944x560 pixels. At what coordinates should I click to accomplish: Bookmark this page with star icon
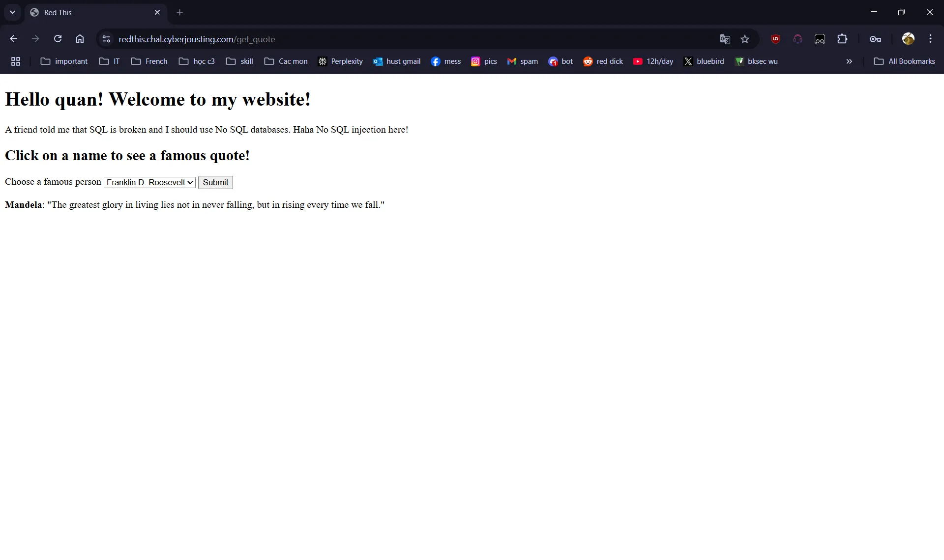point(745,39)
